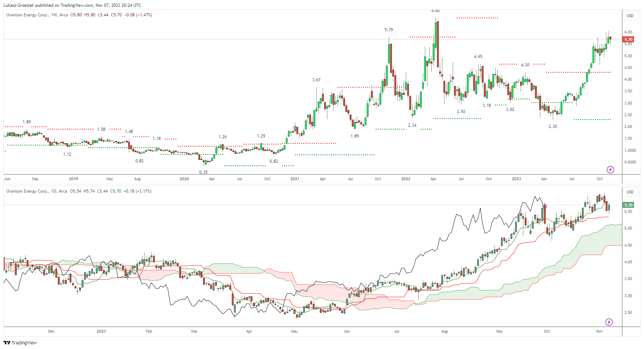Click the 2.00 level on weekly price axis
The image size is (644, 349).
coord(628,127)
